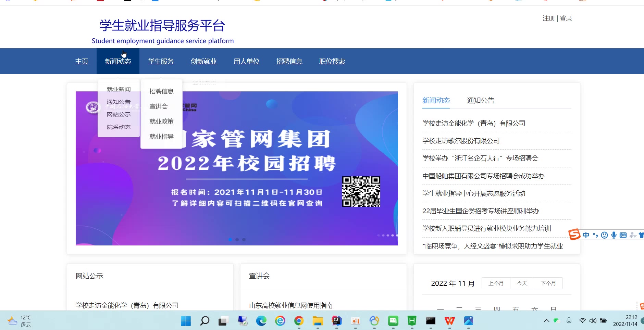644x330 pixels.
Task: Open 招聘信息 navigation bar item
Action: 289,61
